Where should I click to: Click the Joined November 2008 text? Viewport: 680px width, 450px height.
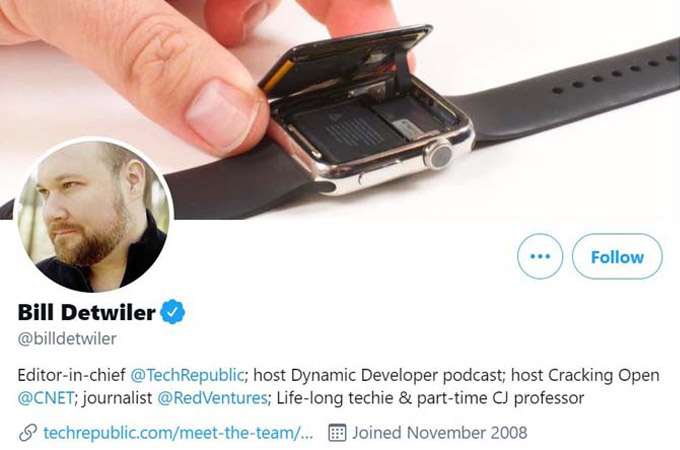tap(439, 433)
